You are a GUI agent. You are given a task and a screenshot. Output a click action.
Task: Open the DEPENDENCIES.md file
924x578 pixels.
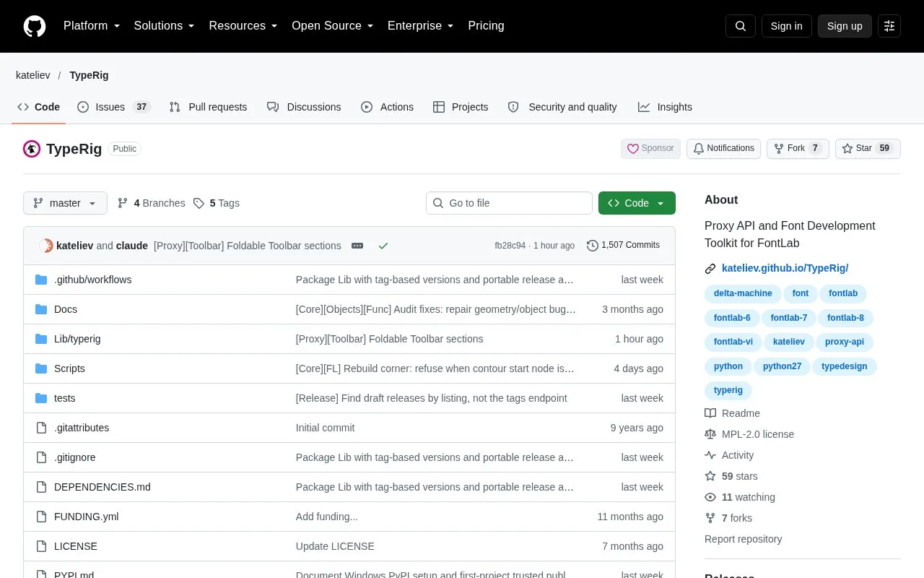[x=103, y=487]
